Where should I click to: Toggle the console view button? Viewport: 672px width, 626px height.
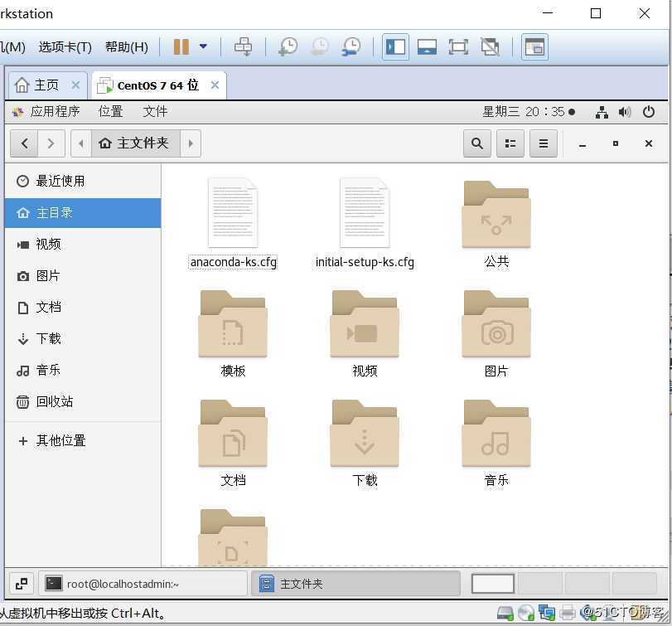(x=534, y=46)
